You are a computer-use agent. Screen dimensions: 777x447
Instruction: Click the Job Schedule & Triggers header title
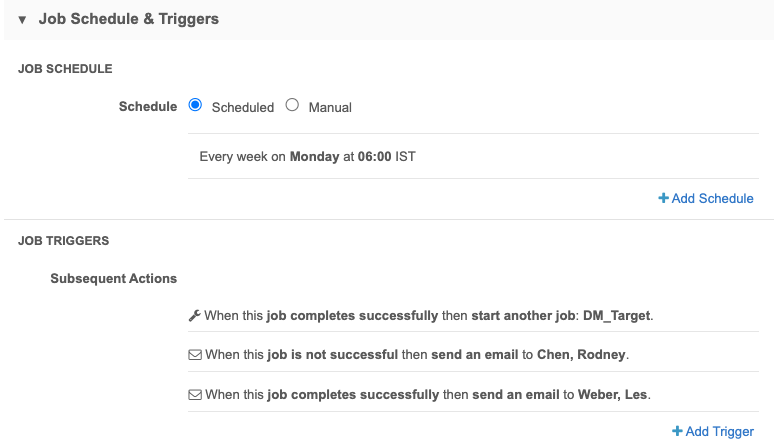pos(128,19)
